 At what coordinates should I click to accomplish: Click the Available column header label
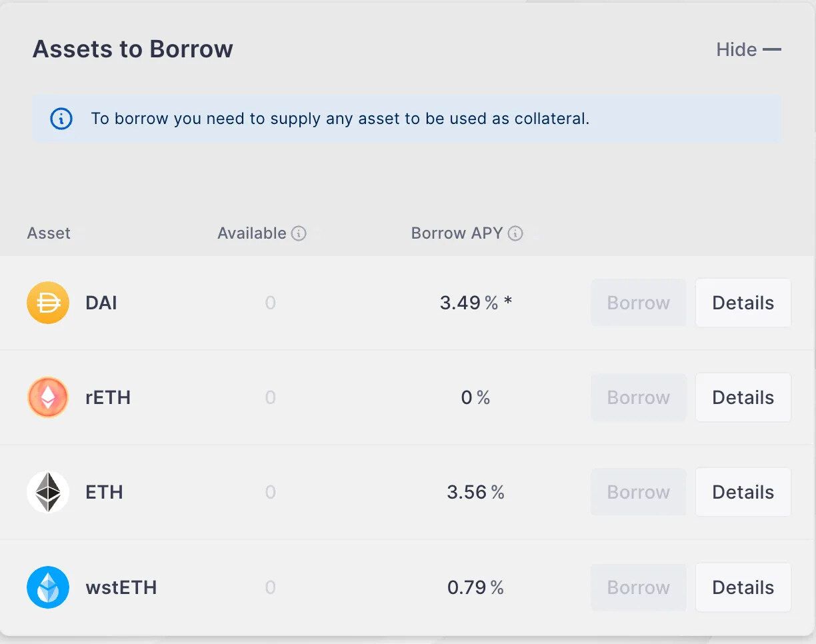pyautogui.click(x=251, y=233)
